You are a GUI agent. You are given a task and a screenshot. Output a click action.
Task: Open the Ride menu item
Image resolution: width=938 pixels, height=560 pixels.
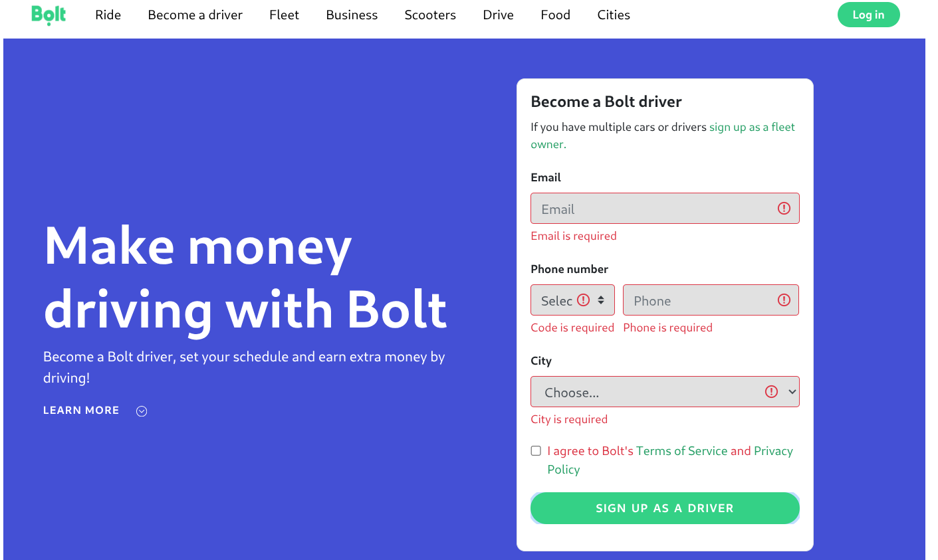pyautogui.click(x=108, y=15)
